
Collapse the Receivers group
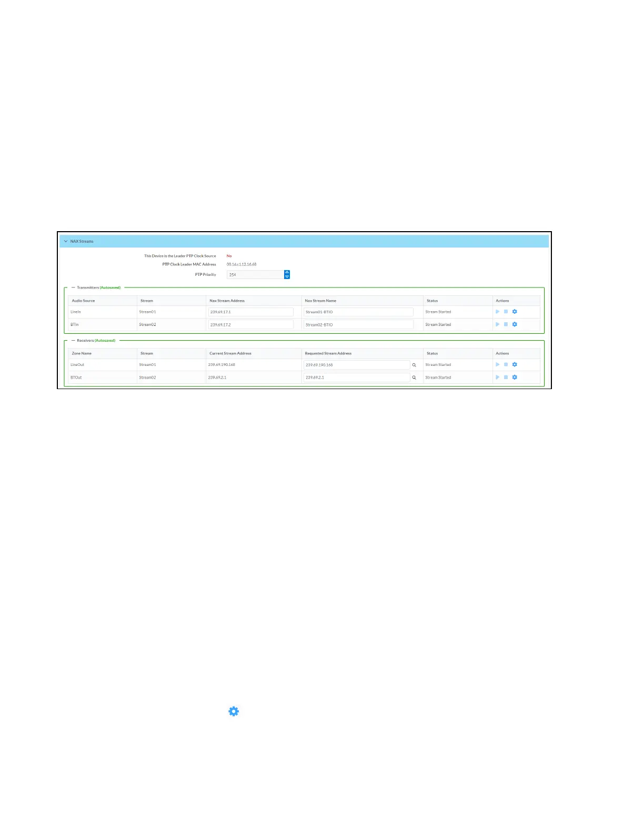pyautogui.click(x=73, y=340)
